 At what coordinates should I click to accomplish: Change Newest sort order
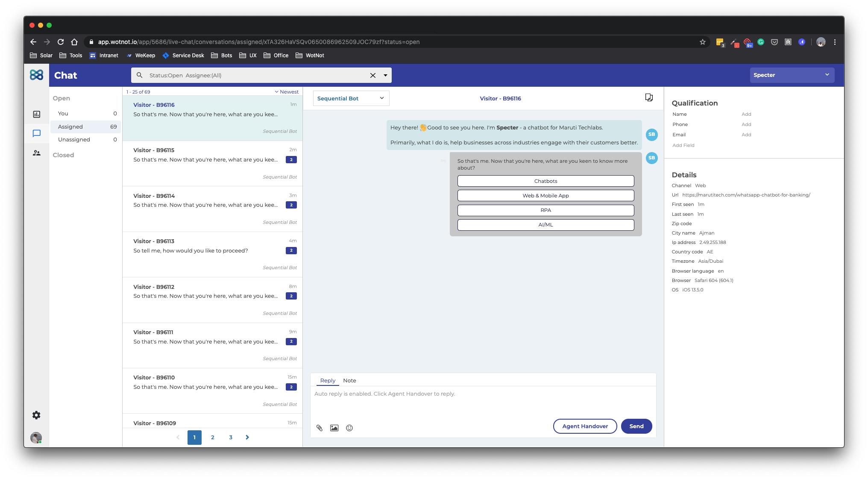(x=287, y=92)
